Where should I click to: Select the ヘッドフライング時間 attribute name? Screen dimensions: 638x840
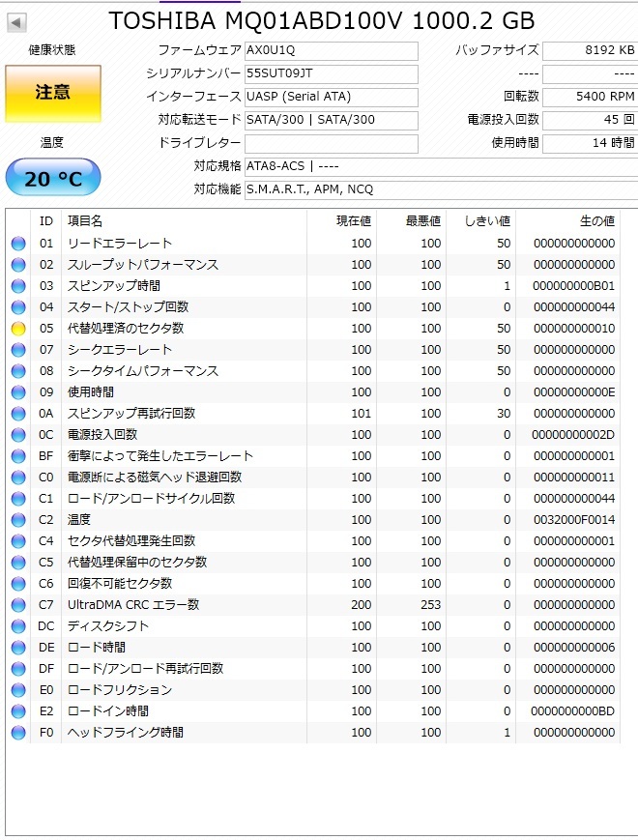[x=126, y=733]
